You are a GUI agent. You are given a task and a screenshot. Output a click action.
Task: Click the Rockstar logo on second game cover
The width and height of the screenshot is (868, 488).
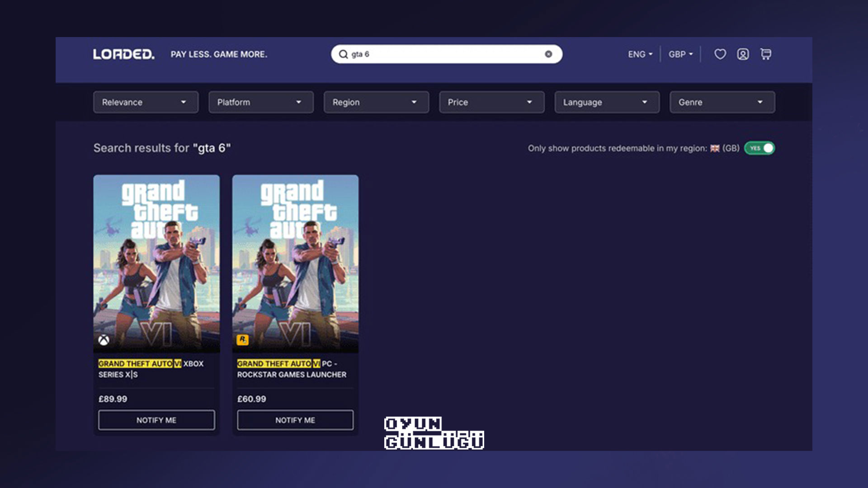coord(243,339)
